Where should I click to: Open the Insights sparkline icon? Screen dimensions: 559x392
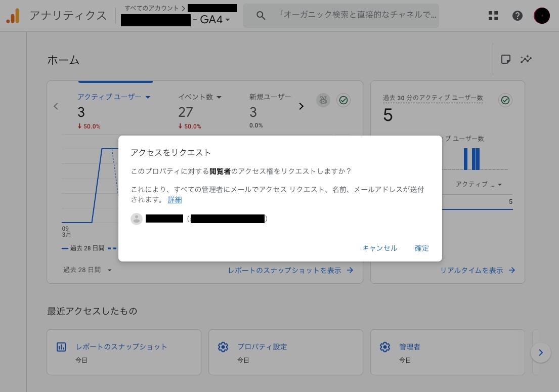coord(526,59)
